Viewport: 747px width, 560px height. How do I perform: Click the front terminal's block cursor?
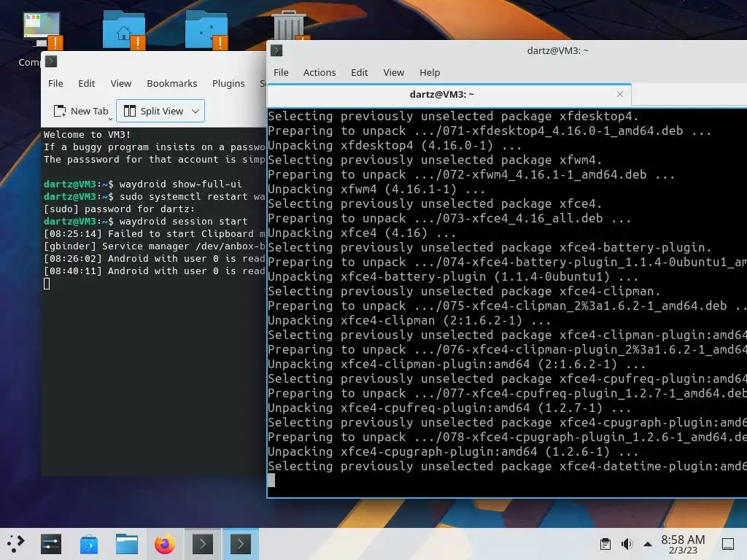(x=271, y=480)
